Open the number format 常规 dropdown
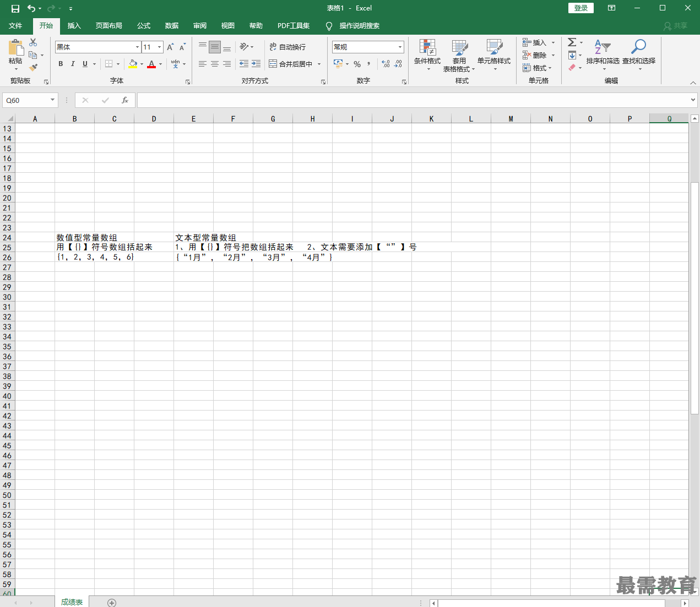Image resolution: width=700 pixels, height=607 pixels. 400,47
